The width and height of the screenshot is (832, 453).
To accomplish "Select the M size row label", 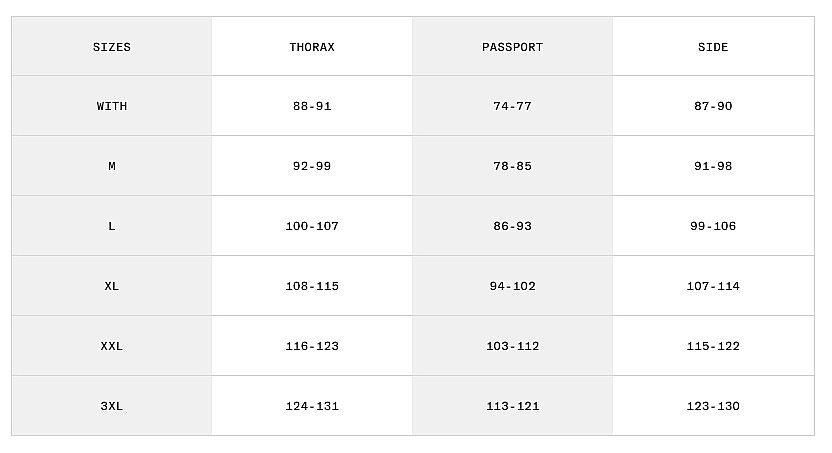I will click(112, 166).
